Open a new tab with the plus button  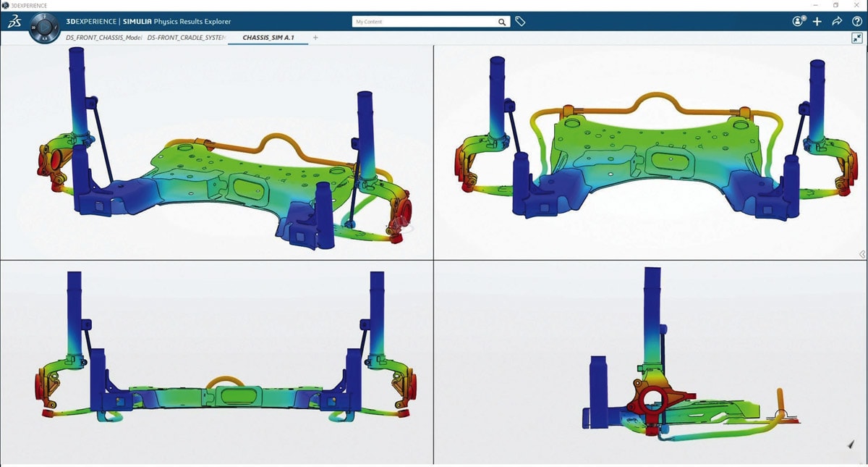[x=315, y=38]
